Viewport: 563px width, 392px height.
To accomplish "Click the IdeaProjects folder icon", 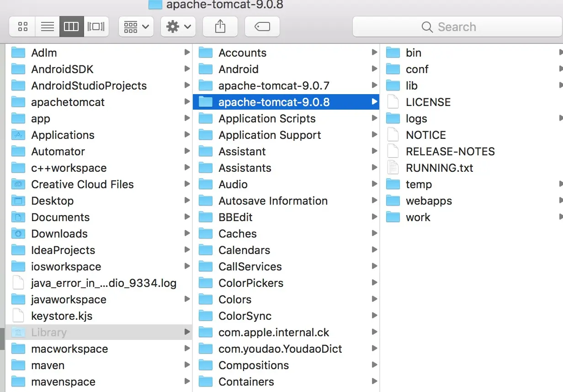I will [x=18, y=250].
